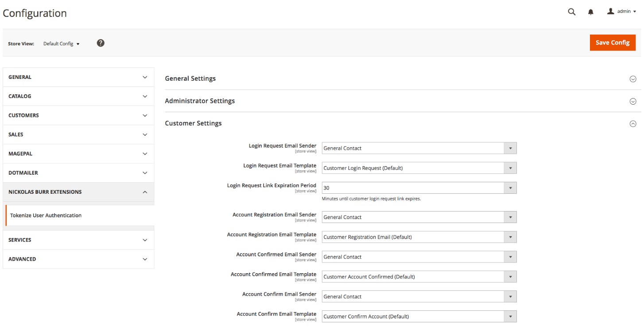The image size is (644, 329).
Task: Click the Save Config button
Action: pos(612,43)
